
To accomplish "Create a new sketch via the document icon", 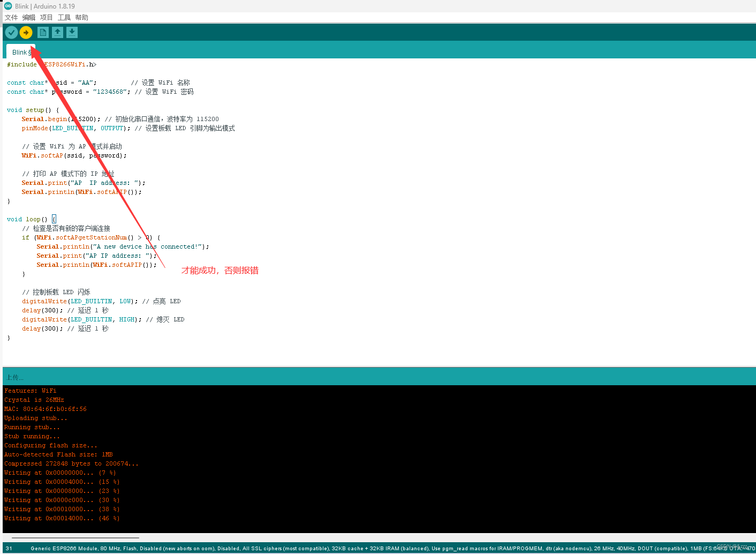I will pos(42,32).
